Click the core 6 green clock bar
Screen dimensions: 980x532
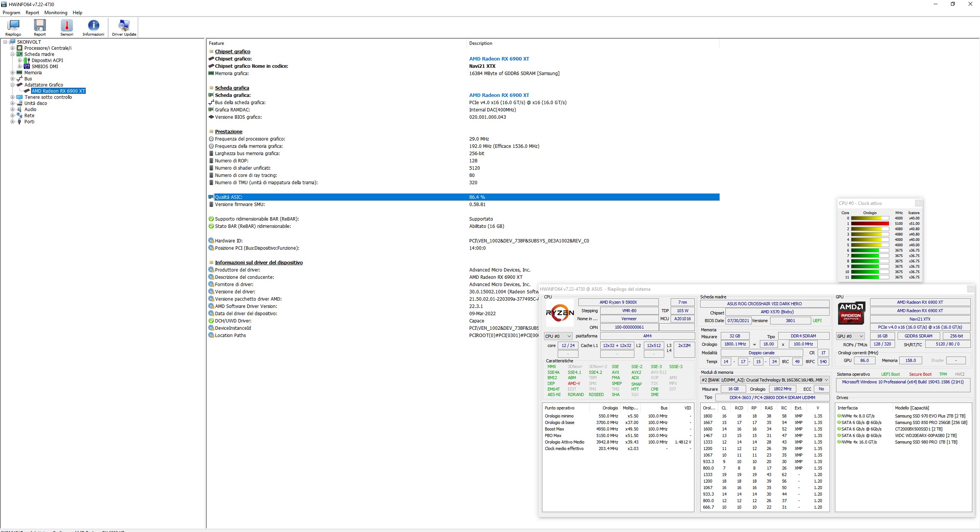click(x=870, y=250)
